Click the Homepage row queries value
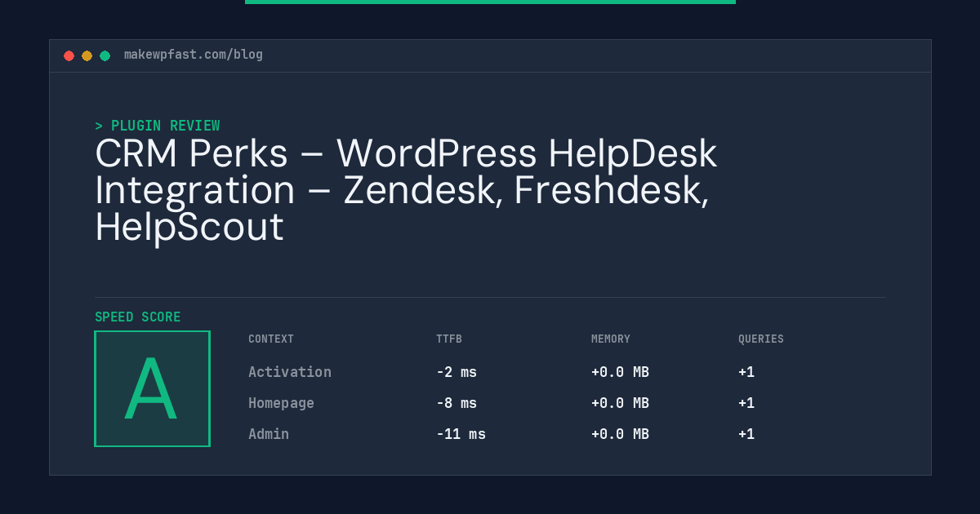The image size is (980, 514). 746,403
